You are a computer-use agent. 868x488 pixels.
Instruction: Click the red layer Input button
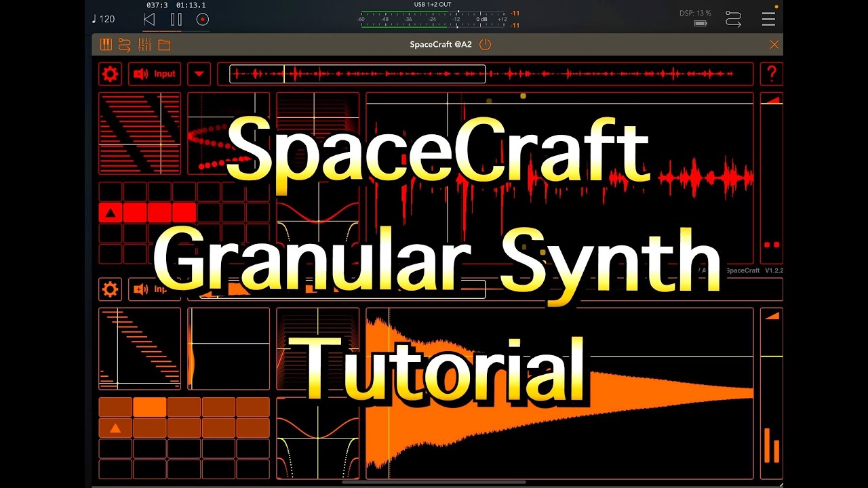(x=155, y=74)
